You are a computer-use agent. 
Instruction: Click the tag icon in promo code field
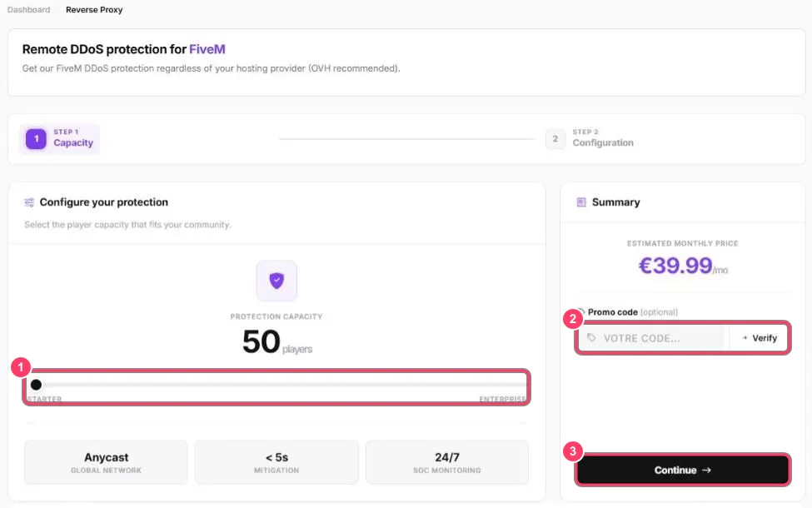tap(591, 337)
